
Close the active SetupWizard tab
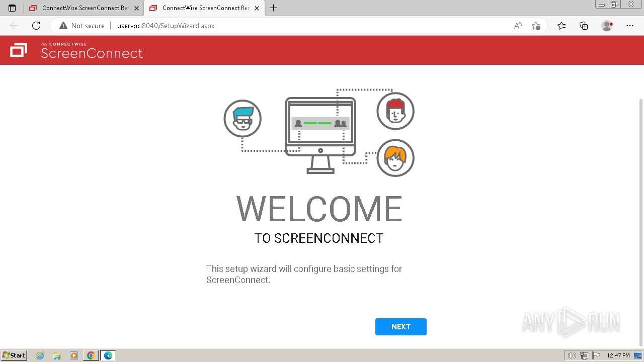pos(257,8)
